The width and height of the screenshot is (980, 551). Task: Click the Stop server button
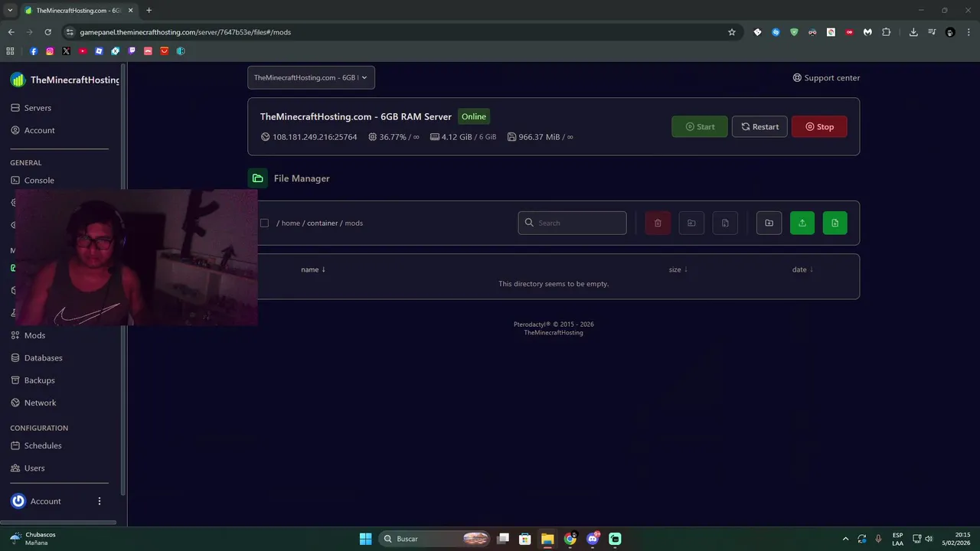tap(819, 127)
